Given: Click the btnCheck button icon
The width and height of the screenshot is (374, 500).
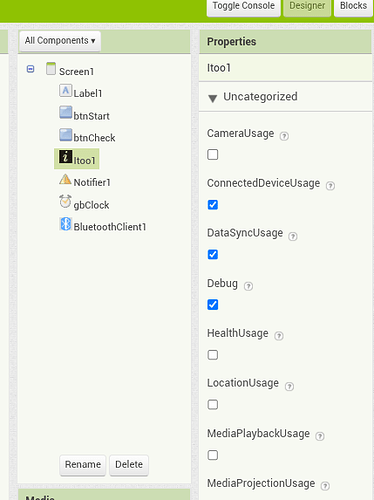Looking at the screenshot, I should click(65, 135).
